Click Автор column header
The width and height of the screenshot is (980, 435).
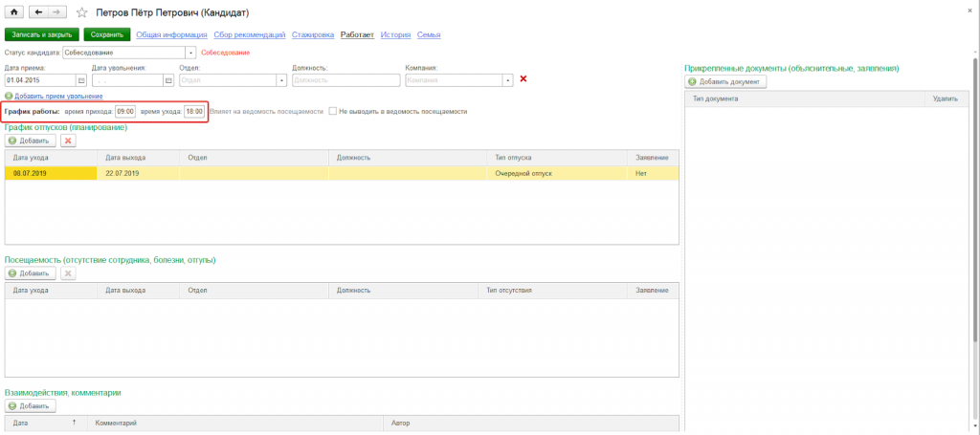[530, 424]
